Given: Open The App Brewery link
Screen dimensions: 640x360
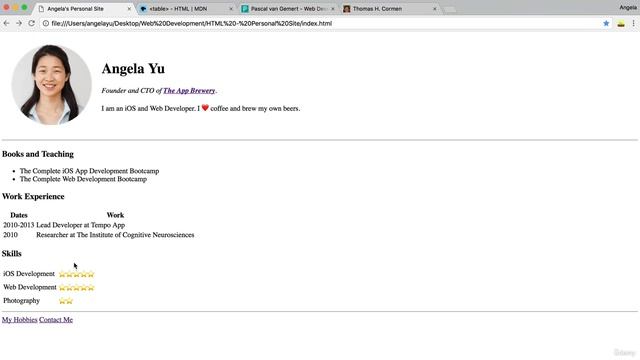Looking at the screenshot, I should pos(189,91).
